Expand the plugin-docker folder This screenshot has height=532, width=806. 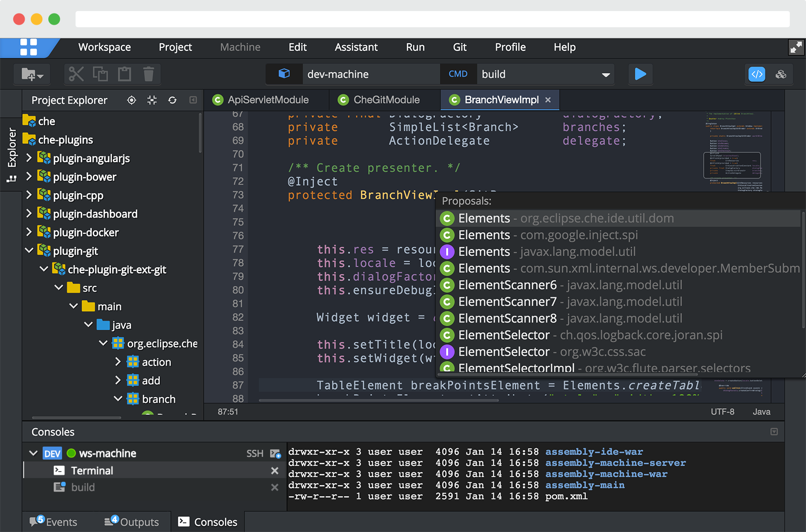point(29,232)
